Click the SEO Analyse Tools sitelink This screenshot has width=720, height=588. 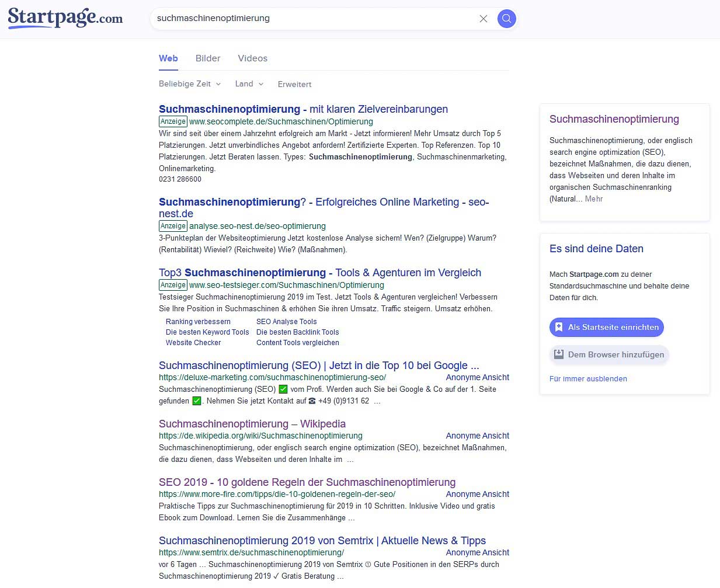coord(286,322)
